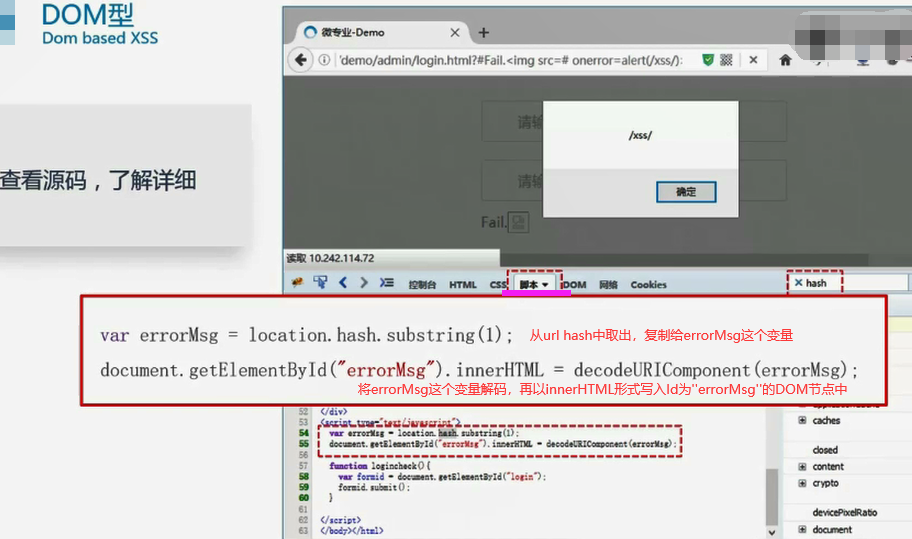Set breakpoint on line 55
This screenshot has width=912, height=539.
point(304,444)
